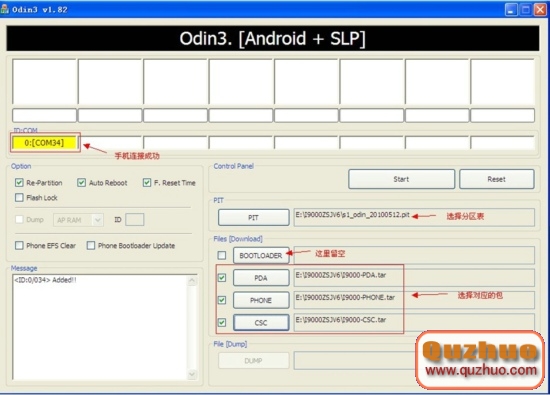Image resolution: width=550 pixels, height=395 pixels.
Task: Toggle the Re-Partition checkbox
Action: click(x=19, y=182)
